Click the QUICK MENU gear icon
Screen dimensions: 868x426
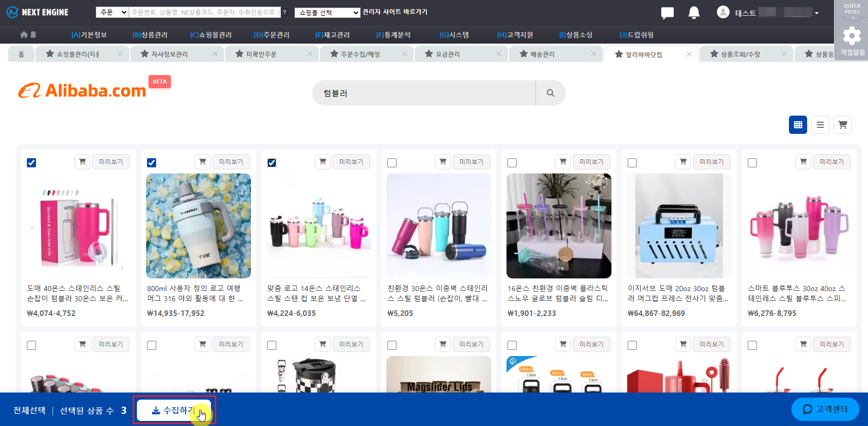point(851,35)
